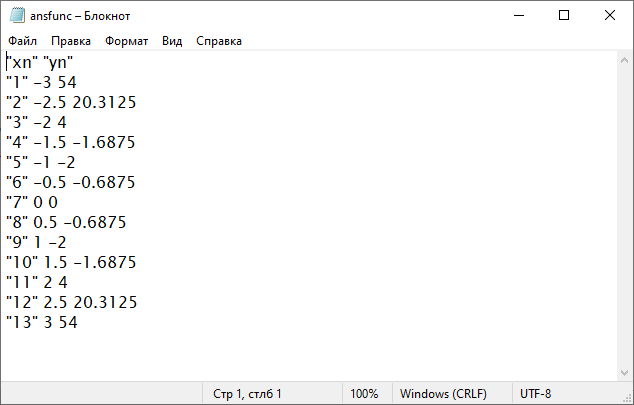Image resolution: width=634 pixels, height=405 pixels.
Task: Open the Справка menu
Action: 219,41
